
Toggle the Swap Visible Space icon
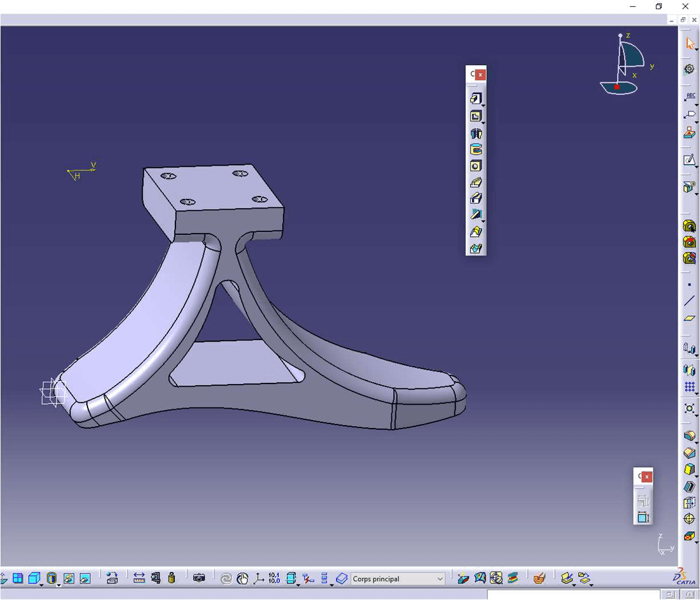[x=85, y=578]
